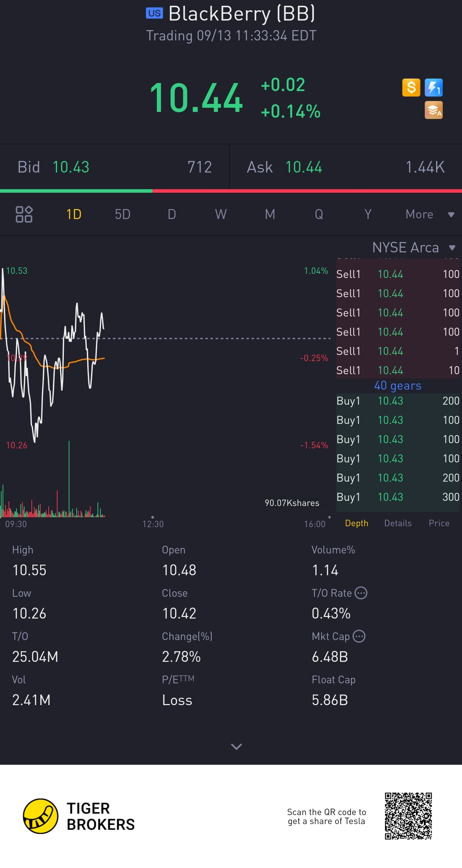Tap the Change(%) 2.78% value
Image resolution: width=462 pixels, height=868 pixels.
pos(181,657)
